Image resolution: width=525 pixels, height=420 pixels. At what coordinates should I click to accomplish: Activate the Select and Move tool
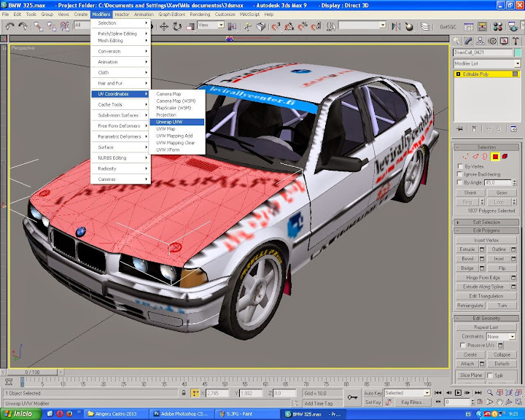click(164, 26)
